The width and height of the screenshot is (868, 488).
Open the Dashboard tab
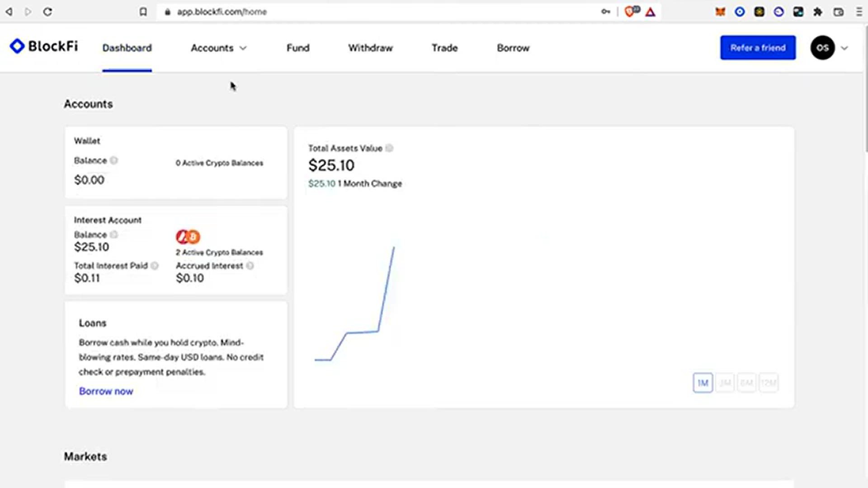[127, 48]
